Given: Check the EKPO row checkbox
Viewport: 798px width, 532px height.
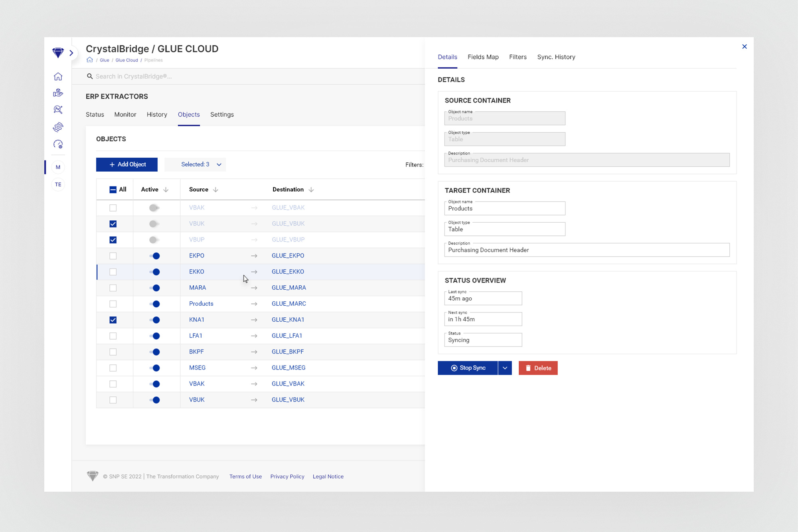Looking at the screenshot, I should (x=113, y=256).
